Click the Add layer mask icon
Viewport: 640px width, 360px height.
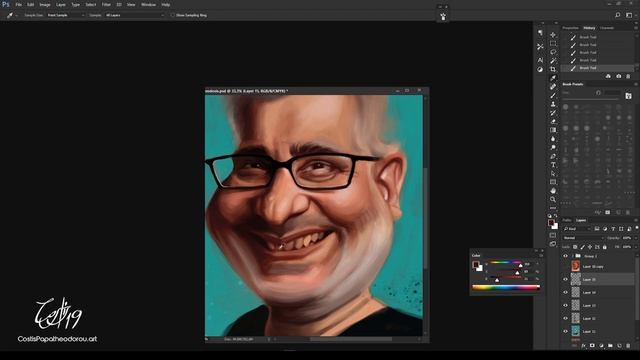[x=592, y=346]
